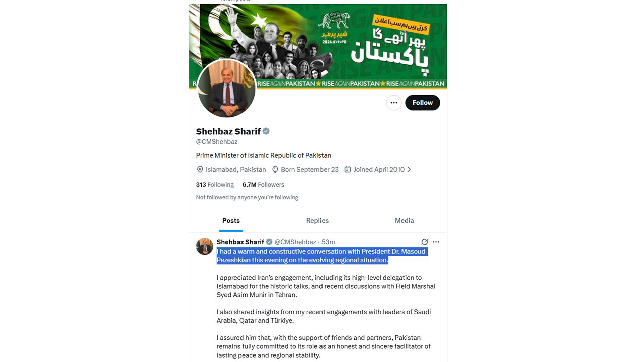Switch to the Media tab
Screen dimensions: 644x362
point(404,221)
